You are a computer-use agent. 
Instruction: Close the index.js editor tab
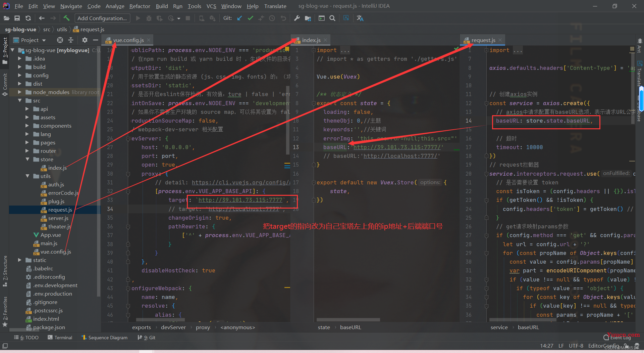pyautogui.click(x=325, y=40)
